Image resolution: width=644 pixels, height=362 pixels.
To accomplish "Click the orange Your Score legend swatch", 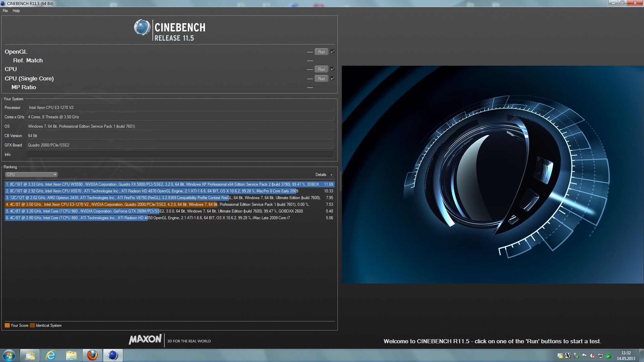I will point(7,325).
